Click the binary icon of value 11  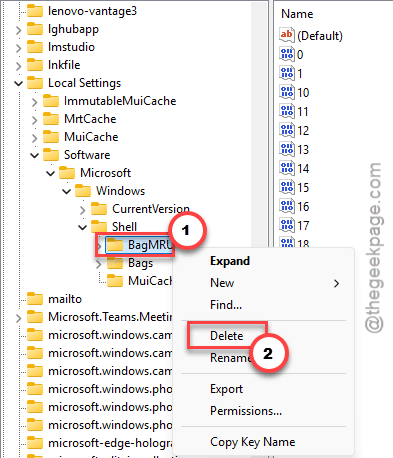click(x=287, y=111)
